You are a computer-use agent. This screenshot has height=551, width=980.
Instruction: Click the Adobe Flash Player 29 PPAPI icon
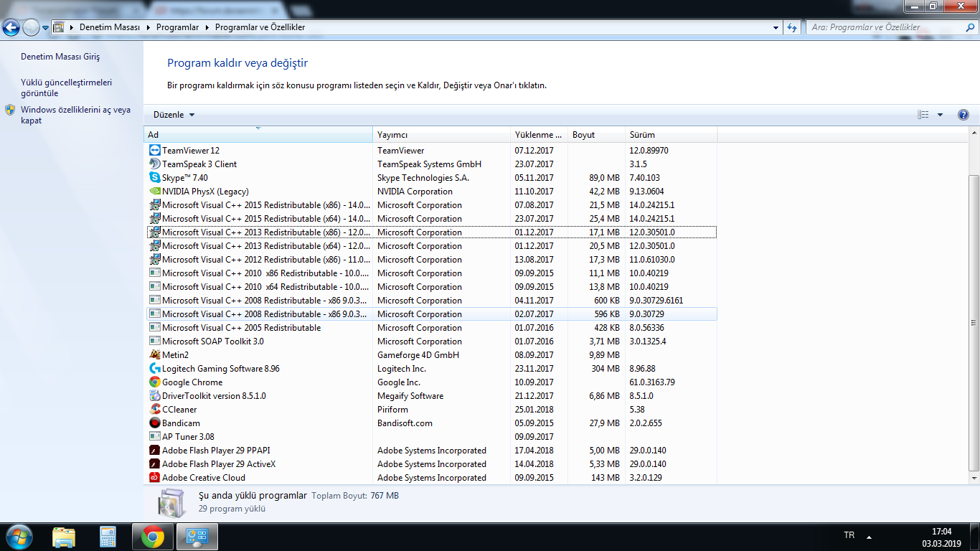(x=154, y=451)
